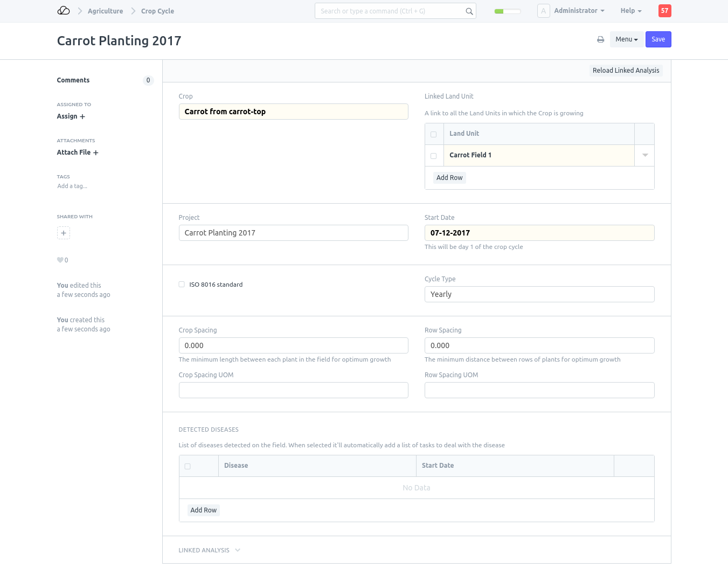Open the Help menu
The image size is (728, 575).
tap(630, 11)
